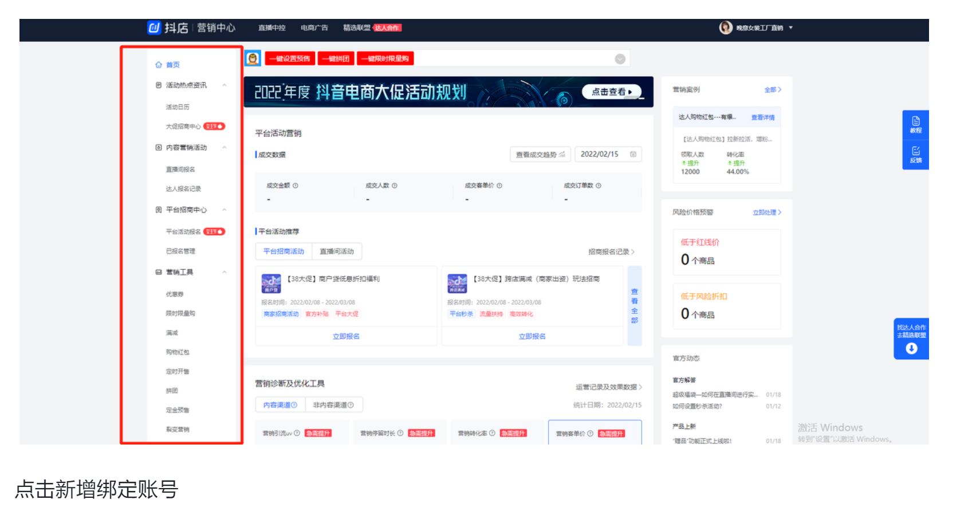Screen dimensions: 980x515
Task: Collapse the 活动热点资讯 section
Action: pos(225,85)
